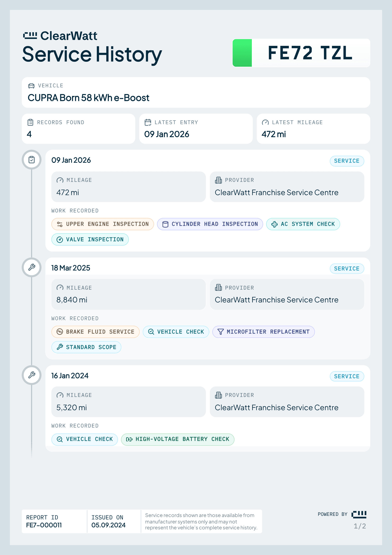This screenshot has width=392, height=555.
Task: Click the green band on the registration plate
Action: pyautogui.click(x=242, y=53)
